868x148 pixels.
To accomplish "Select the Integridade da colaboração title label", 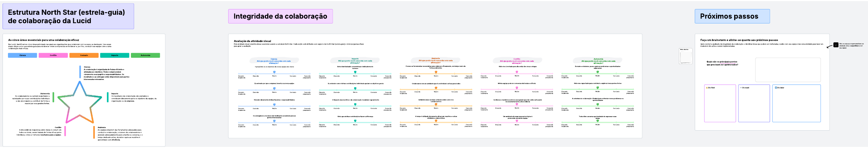I will [280, 16].
